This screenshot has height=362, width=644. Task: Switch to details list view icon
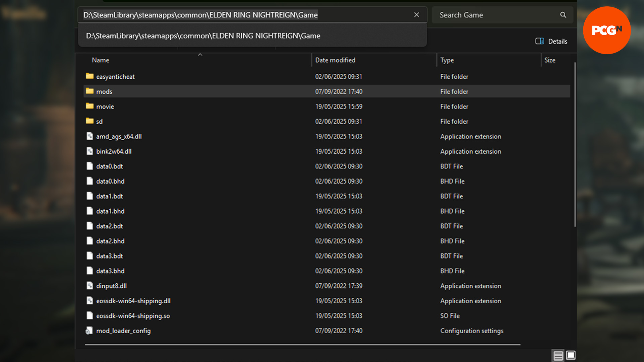point(558,355)
